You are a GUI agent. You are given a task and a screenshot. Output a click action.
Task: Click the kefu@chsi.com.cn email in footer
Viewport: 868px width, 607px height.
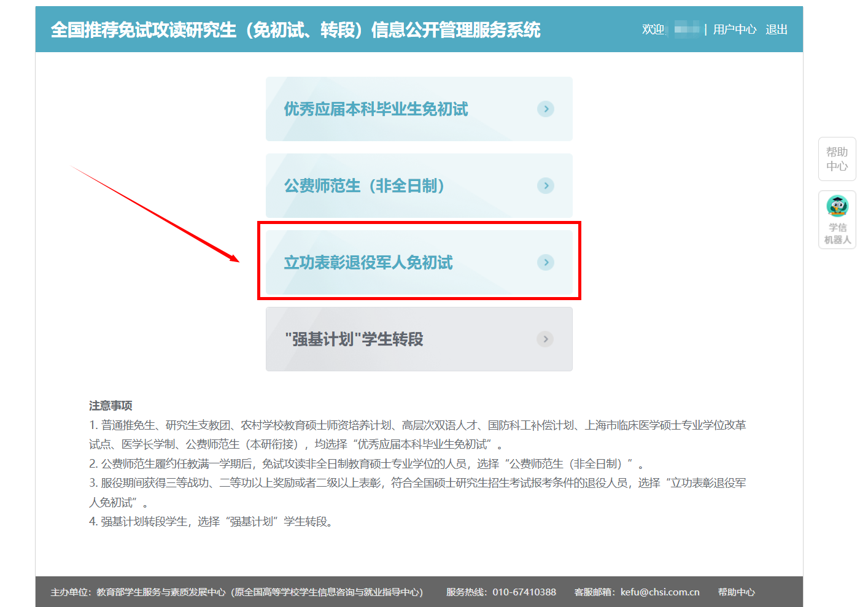click(659, 592)
